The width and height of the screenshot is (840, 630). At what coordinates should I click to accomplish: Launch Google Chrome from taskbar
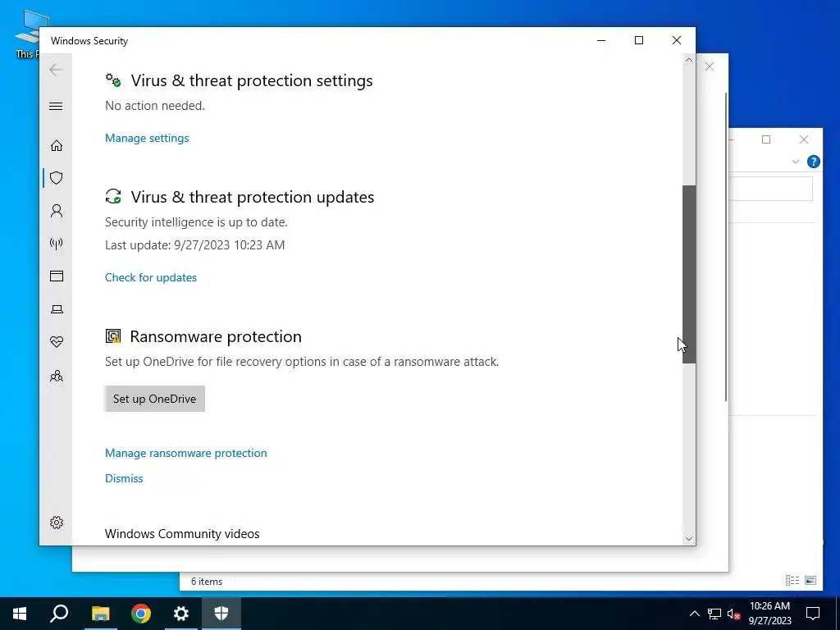click(x=141, y=614)
